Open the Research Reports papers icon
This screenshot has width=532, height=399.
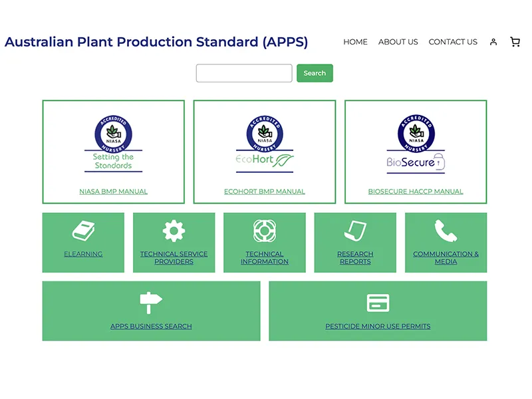[355, 231]
